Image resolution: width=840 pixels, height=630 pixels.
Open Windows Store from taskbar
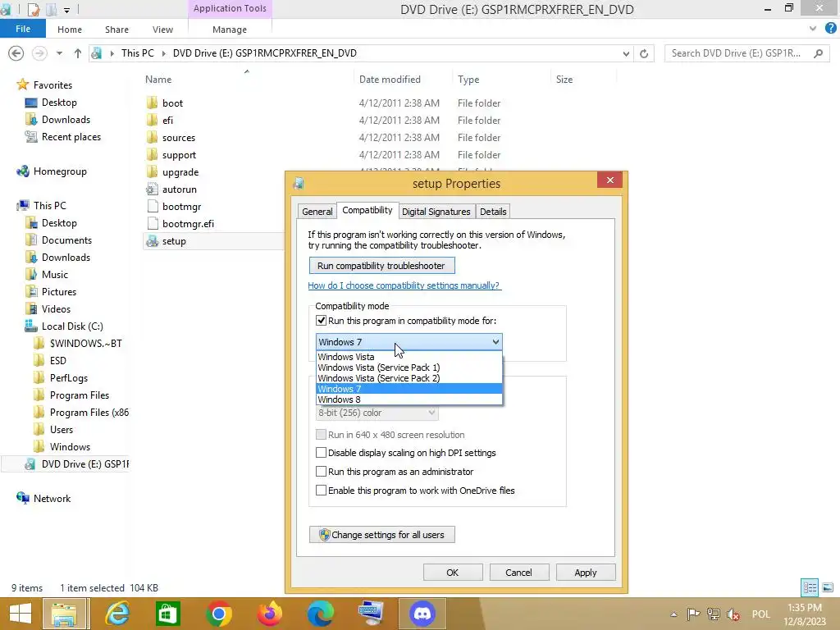(x=167, y=614)
